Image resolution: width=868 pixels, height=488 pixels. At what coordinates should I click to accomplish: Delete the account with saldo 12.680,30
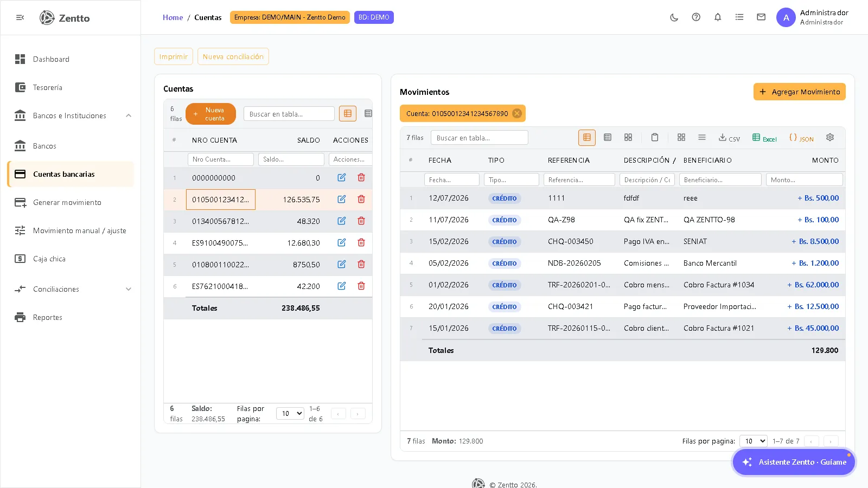point(361,242)
